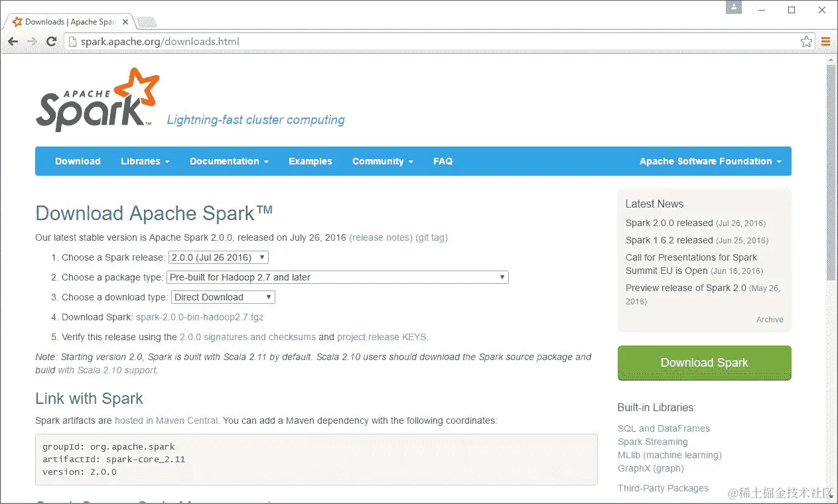This screenshot has height=504, width=838.
Task: Open the Choose a Spark release dropdown
Action: 219,257
